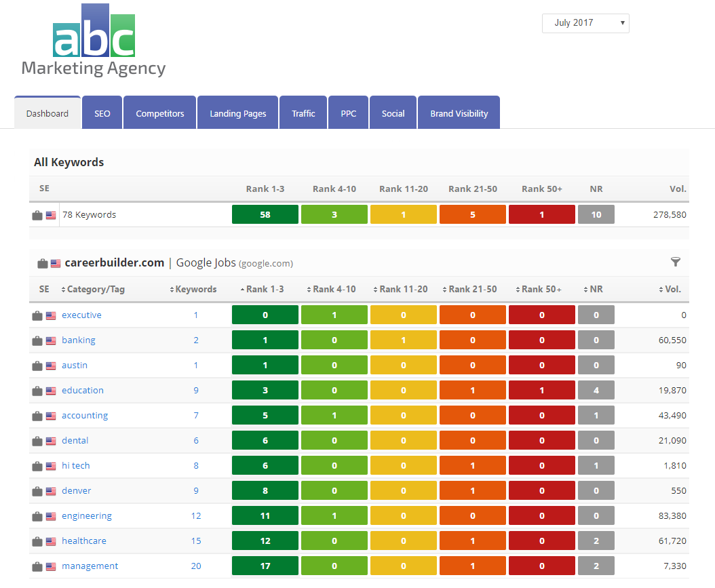Sort table by Vol. column header

pos(672,289)
